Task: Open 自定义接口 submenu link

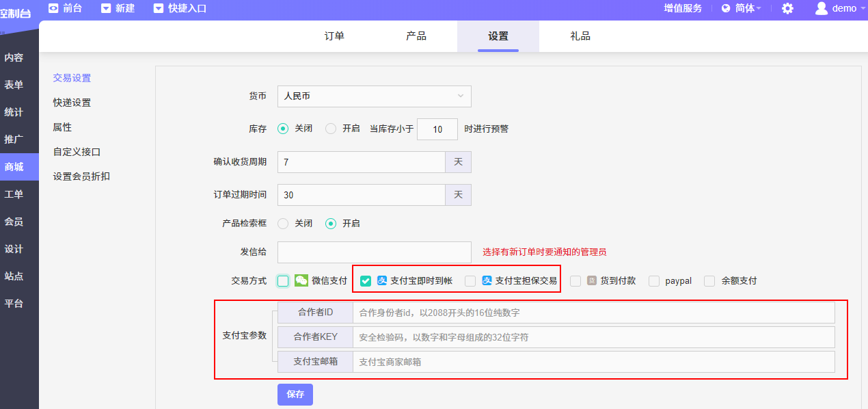Action: (x=77, y=152)
